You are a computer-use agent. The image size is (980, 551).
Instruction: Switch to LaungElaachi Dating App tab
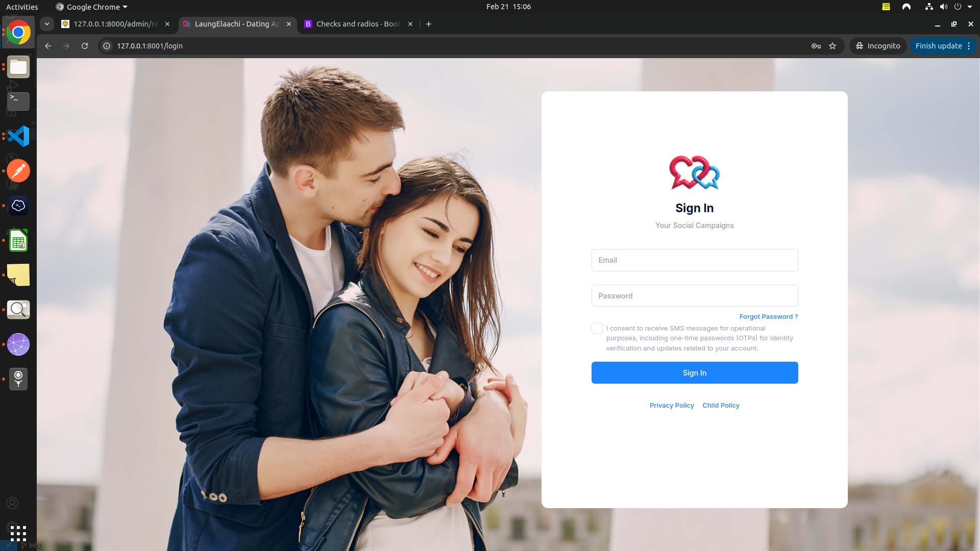coord(237,24)
